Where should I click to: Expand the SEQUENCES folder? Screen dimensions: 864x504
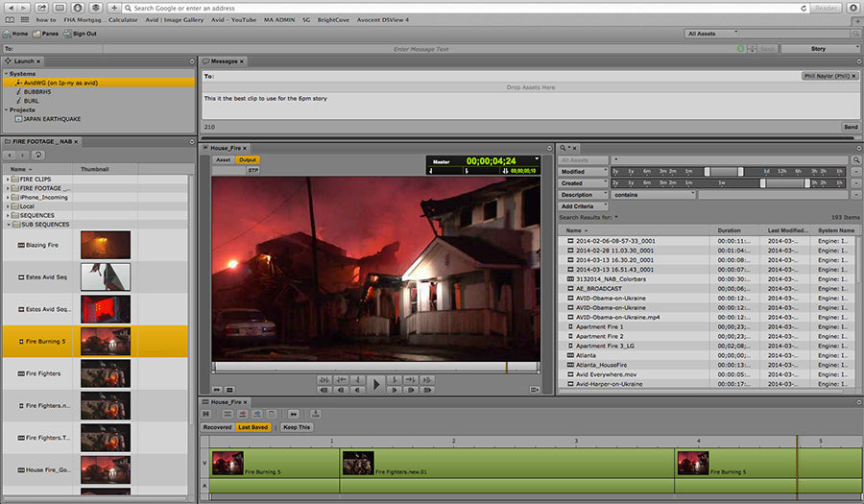click(x=8, y=215)
